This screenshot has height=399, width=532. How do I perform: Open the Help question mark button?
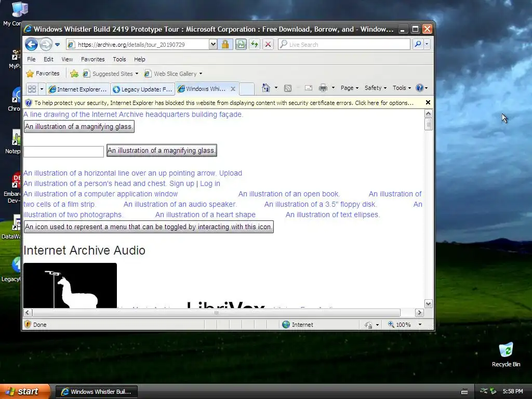pos(421,88)
